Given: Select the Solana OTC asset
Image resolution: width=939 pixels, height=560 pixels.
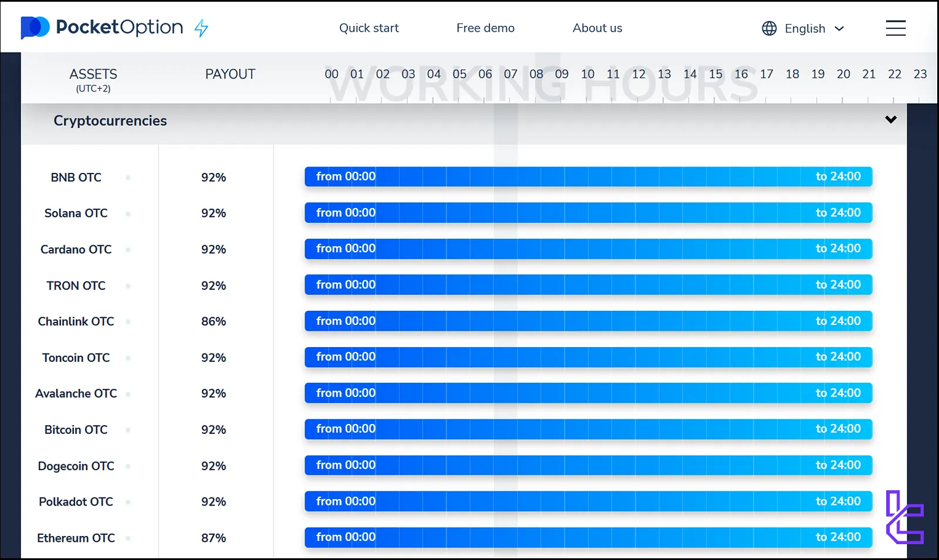Looking at the screenshot, I should coord(76,213).
